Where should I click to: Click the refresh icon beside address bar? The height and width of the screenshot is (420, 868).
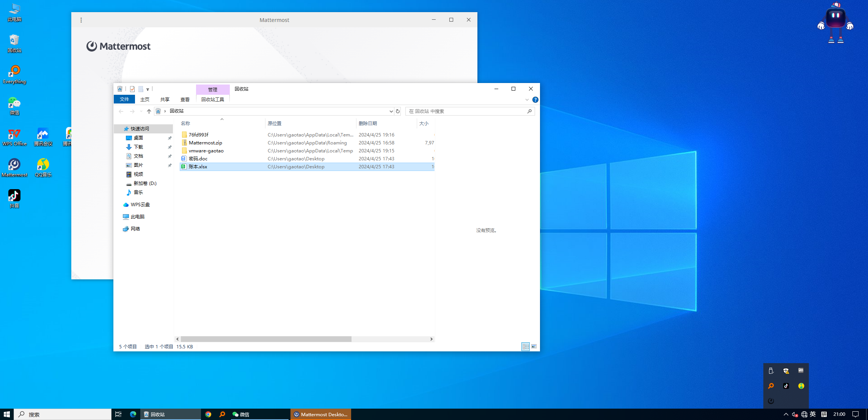(398, 111)
